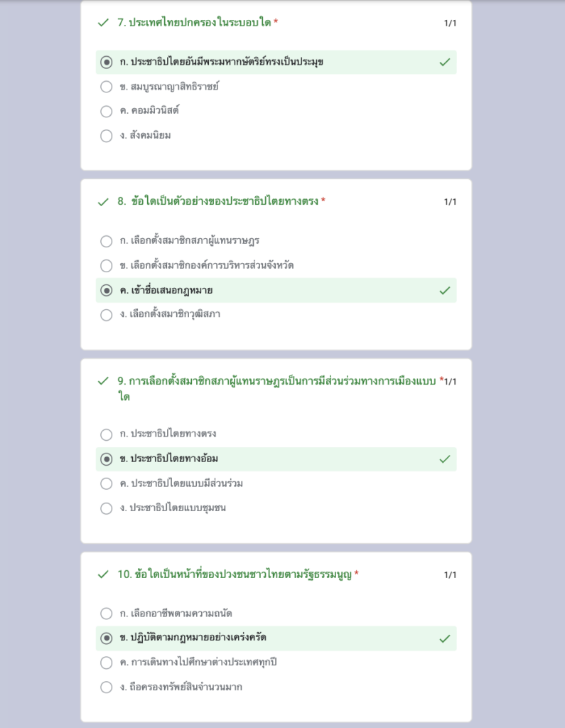The width and height of the screenshot is (565, 728).
Task: Click correct-answer checkmark on ค. เข้าชื่อเสนอกฎหมาย row
Action: pyautogui.click(x=445, y=291)
